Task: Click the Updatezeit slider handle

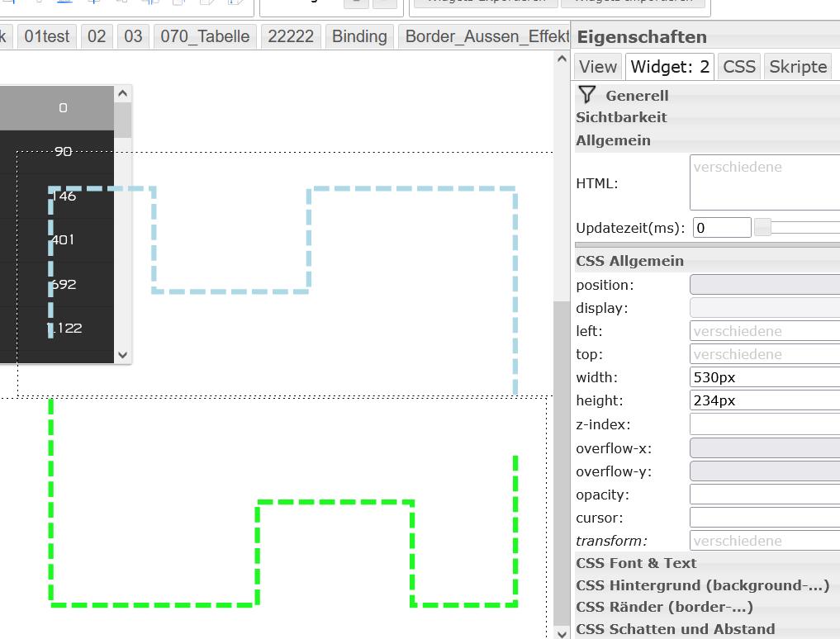Action: pyautogui.click(x=762, y=228)
